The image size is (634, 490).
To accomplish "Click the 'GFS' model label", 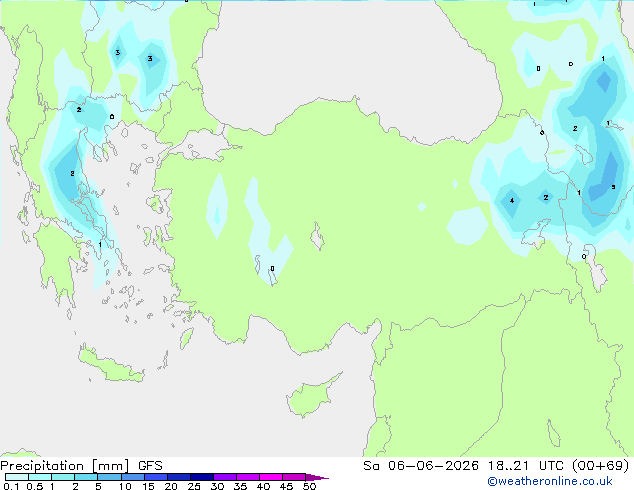I will tap(150, 466).
